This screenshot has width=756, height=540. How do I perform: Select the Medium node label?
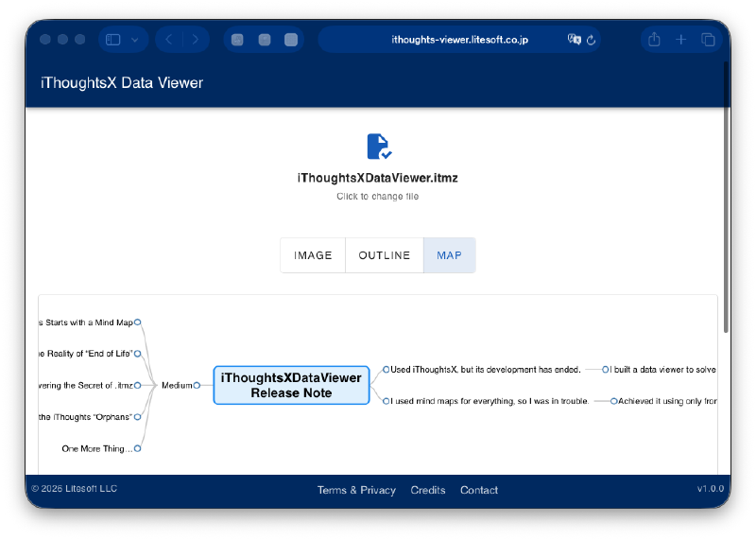click(177, 385)
